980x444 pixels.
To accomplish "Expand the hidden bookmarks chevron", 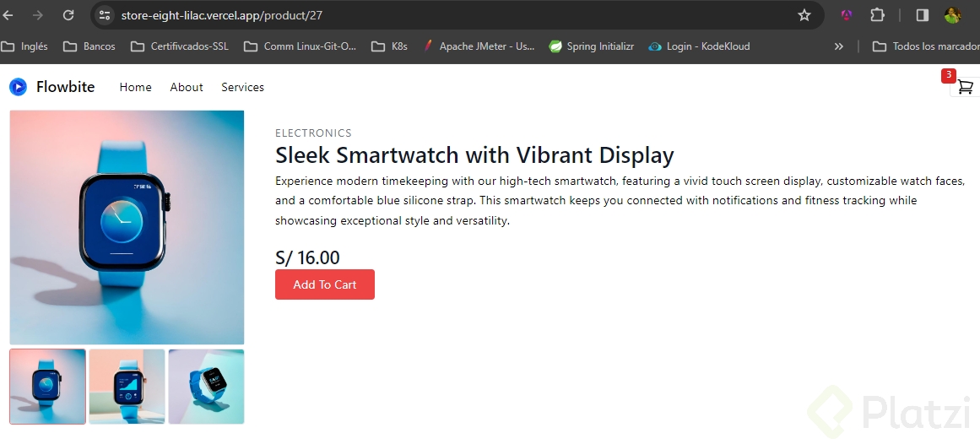I will click(x=838, y=46).
